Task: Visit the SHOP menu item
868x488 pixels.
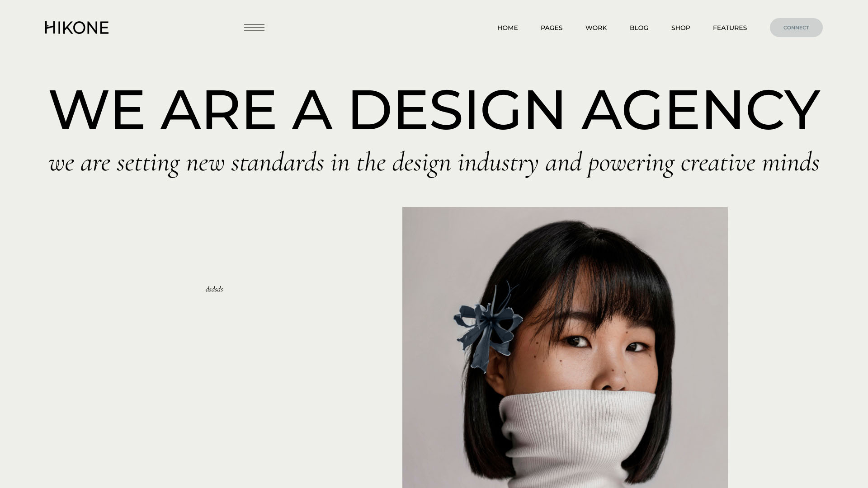Action: [680, 28]
